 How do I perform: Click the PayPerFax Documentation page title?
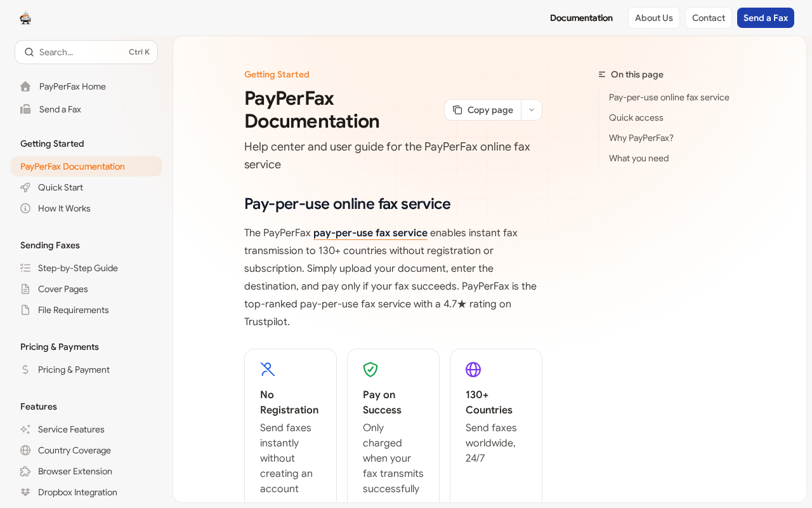tap(312, 110)
